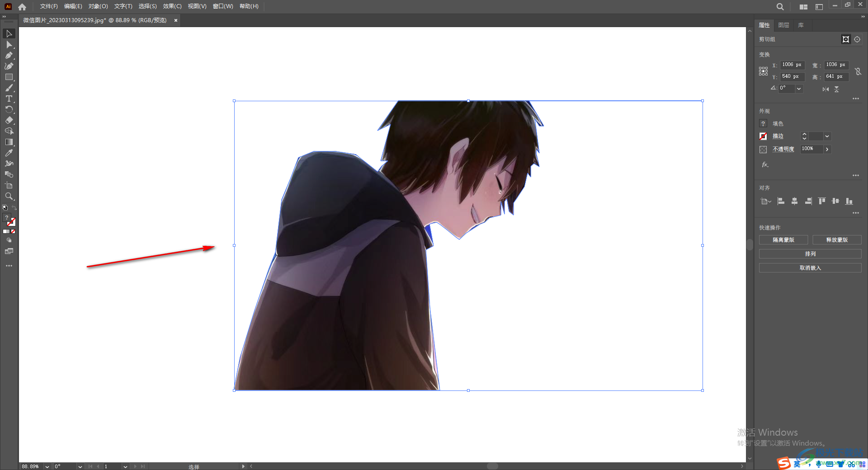Select the Puppet Warp tool
Image resolution: width=868 pixels, height=470 pixels.
(9, 164)
